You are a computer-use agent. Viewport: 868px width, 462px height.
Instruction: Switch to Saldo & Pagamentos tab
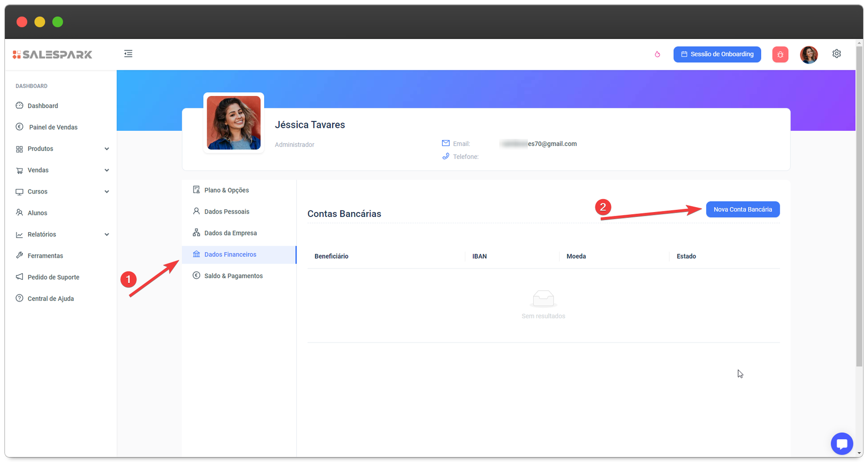[233, 276]
